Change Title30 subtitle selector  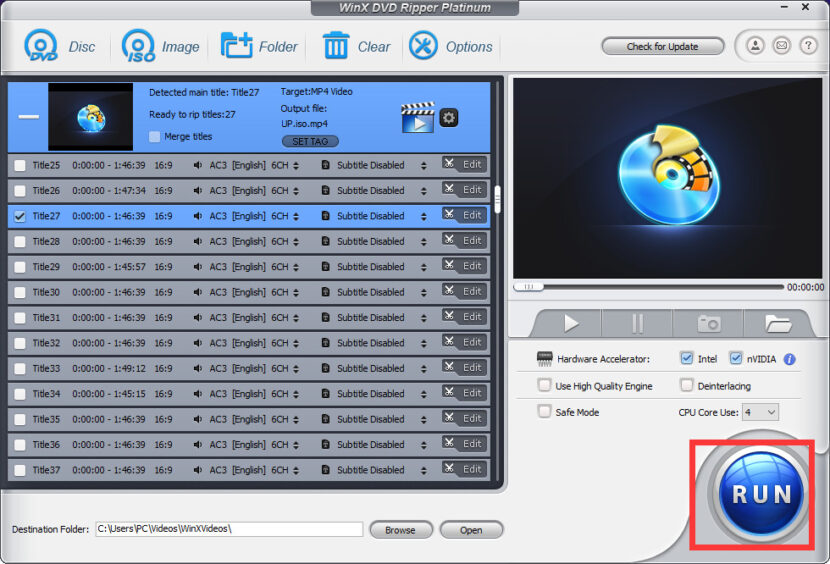(x=423, y=292)
